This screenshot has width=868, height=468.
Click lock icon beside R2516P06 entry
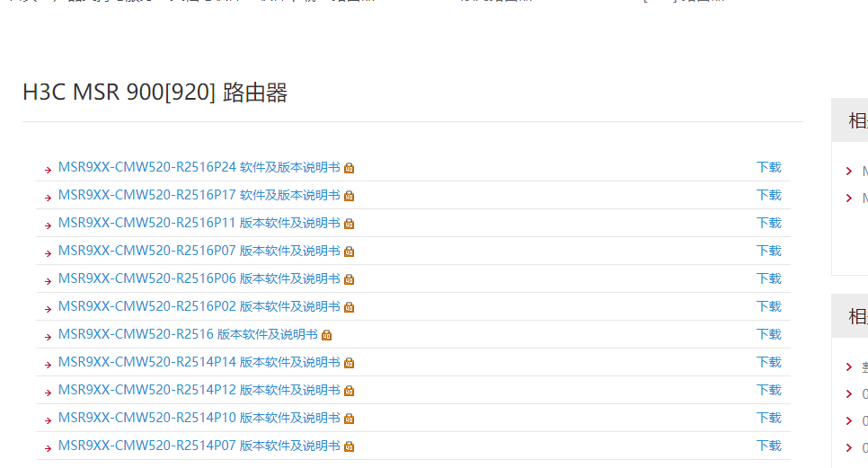349,278
